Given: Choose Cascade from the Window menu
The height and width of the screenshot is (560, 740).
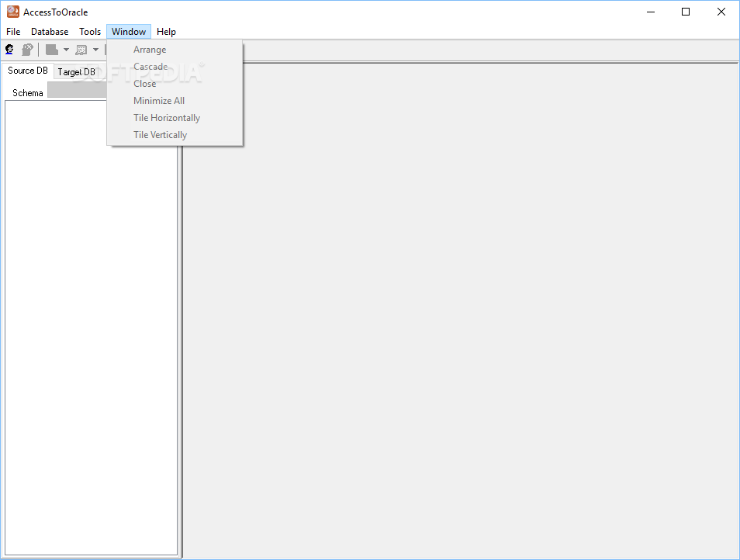Looking at the screenshot, I should click(175, 67).
